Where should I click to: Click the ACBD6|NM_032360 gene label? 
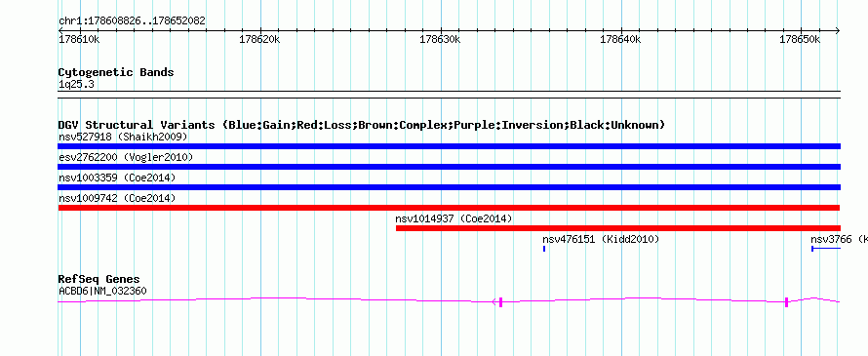pos(102,291)
